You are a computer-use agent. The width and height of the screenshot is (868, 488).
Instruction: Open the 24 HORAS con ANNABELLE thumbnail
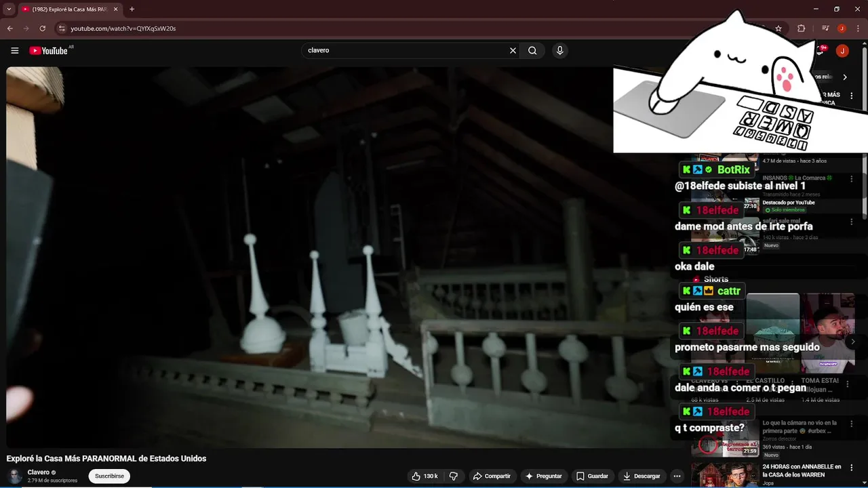(x=725, y=475)
